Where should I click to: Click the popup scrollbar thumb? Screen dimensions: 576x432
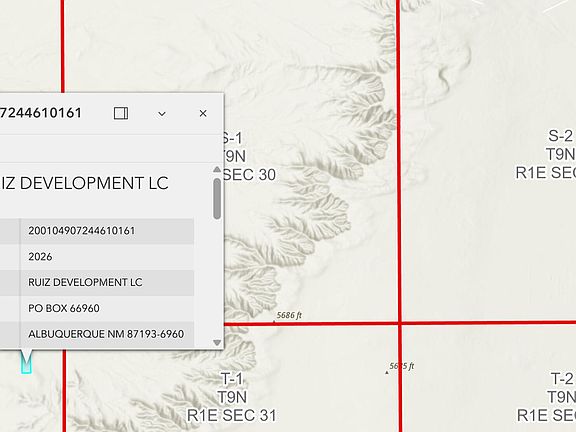[x=217, y=199]
